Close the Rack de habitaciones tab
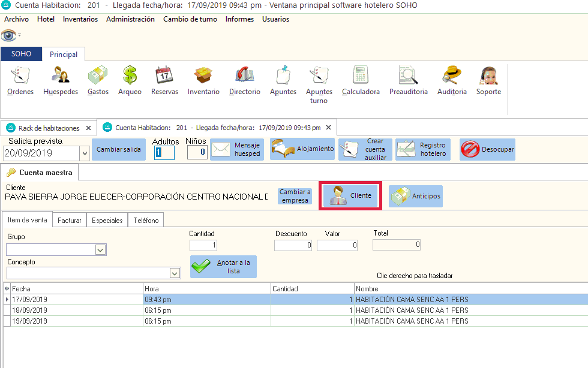 coord(88,128)
